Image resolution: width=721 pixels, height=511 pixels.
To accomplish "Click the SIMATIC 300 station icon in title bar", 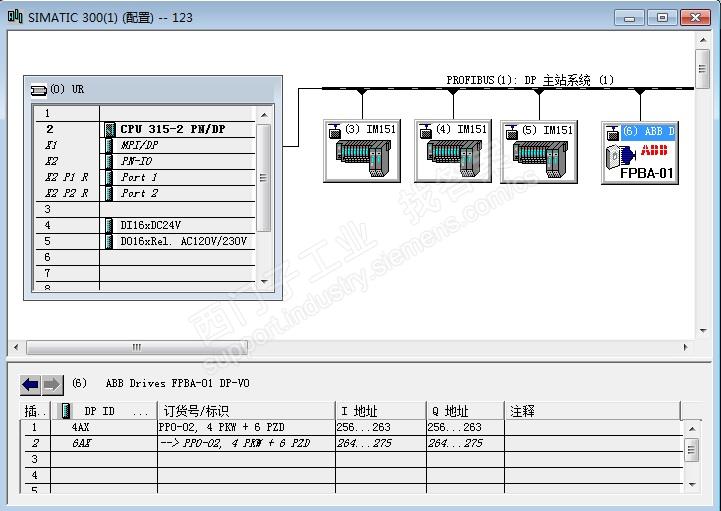I will point(15,17).
